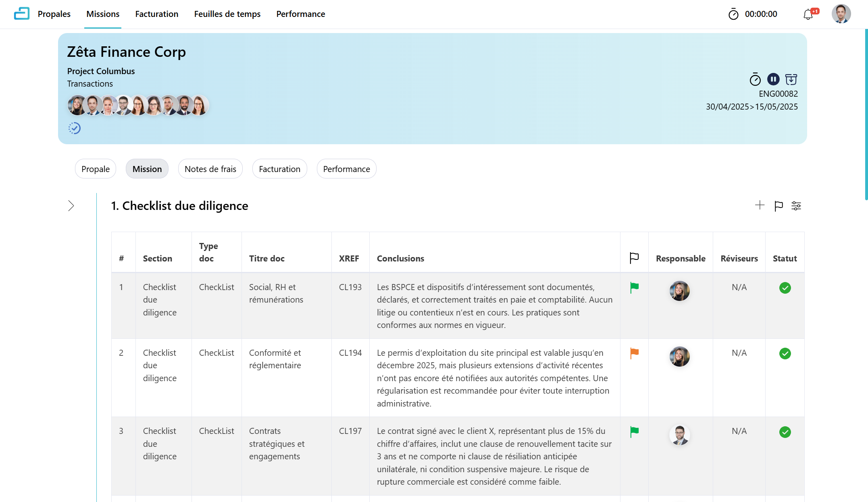This screenshot has height=502, width=868.
Task: Toggle orange flag on row CL194
Action: coord(634,353)
